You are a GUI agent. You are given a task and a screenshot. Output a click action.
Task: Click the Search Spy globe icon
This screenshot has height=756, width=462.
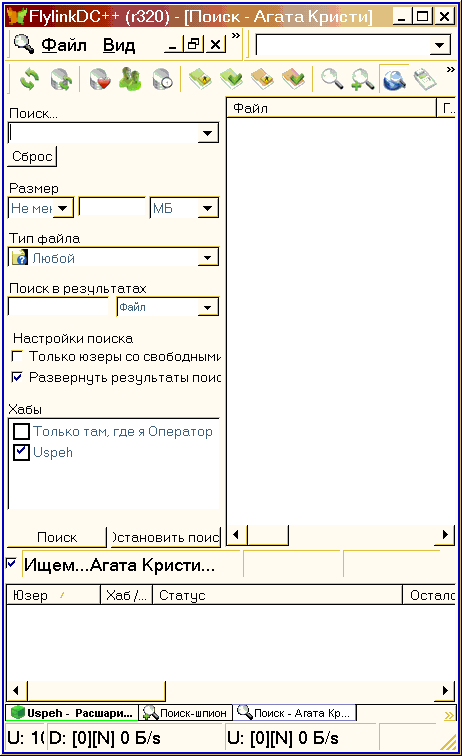pos(394,79)
